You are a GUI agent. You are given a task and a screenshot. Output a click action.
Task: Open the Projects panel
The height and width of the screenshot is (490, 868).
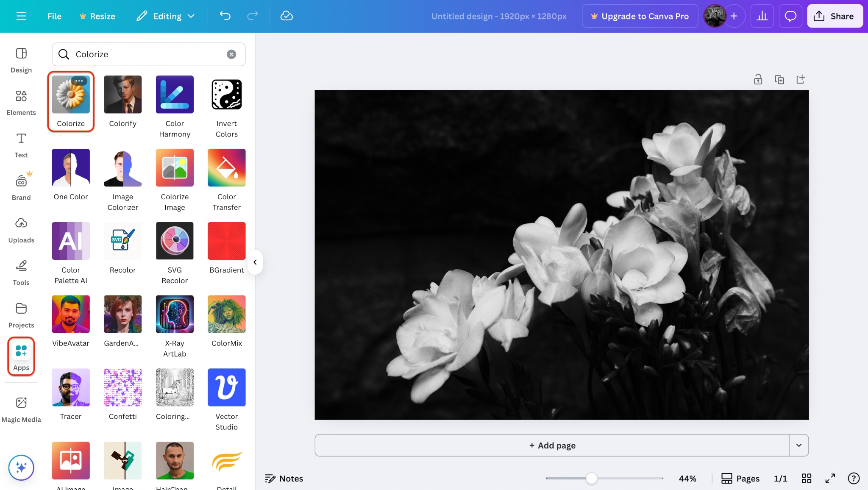point(21,315)
